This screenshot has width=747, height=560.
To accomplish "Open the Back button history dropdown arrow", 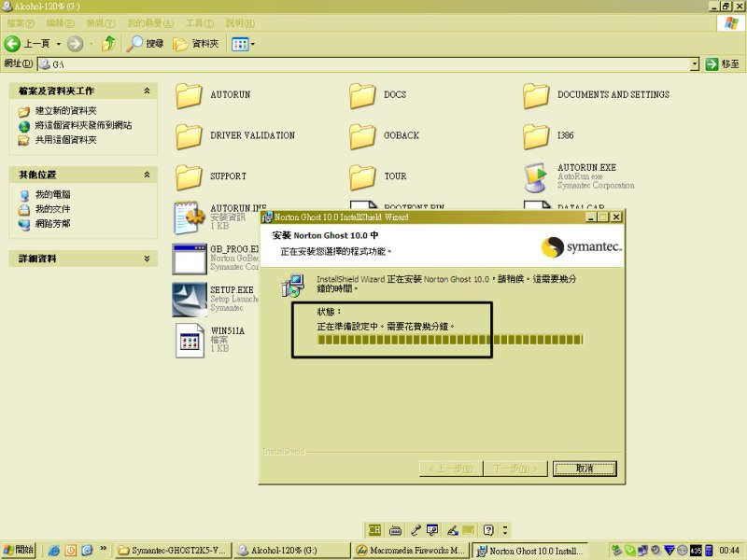I will click(x=59, y=44).
